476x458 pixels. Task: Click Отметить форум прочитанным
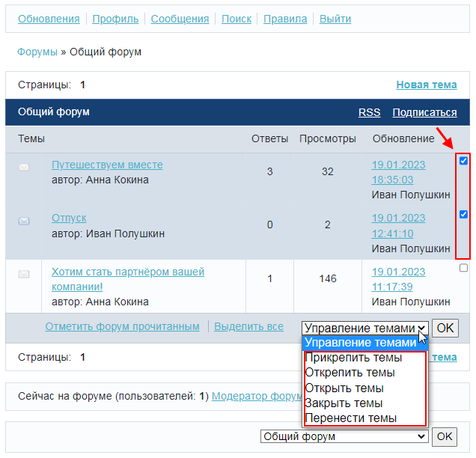pyautogui.click(x=122, y=326)
